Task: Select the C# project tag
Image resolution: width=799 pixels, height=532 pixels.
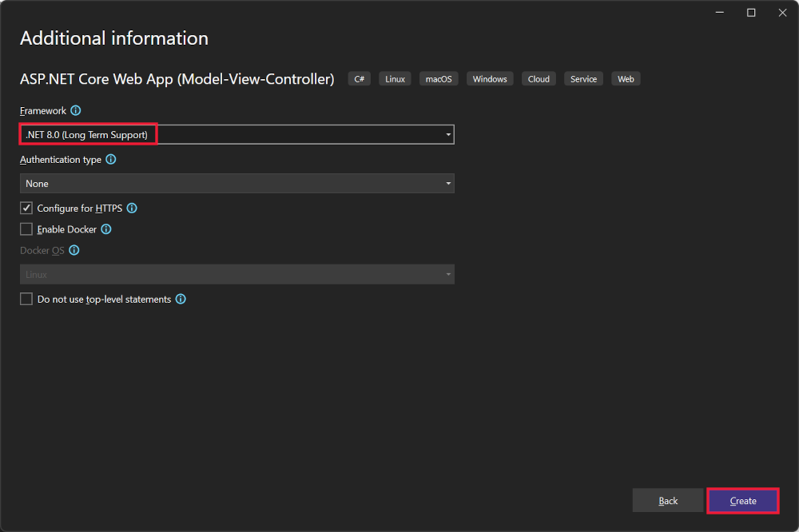Action: (359, 78)
